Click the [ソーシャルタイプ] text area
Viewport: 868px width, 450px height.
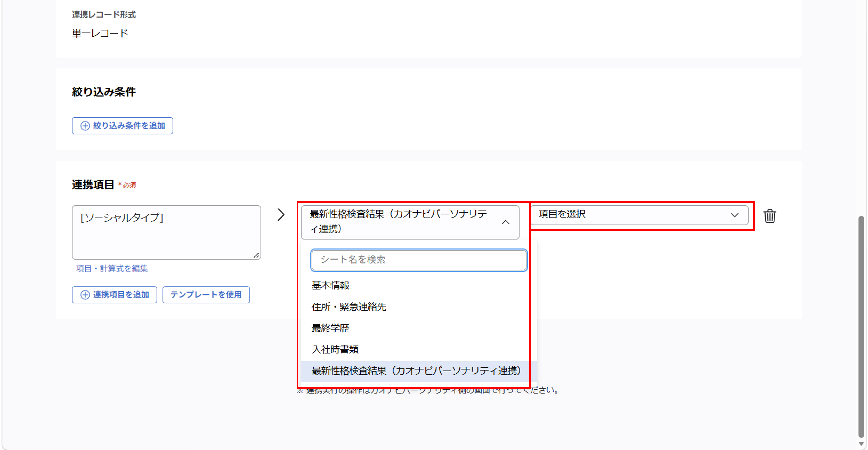point(166,232)
